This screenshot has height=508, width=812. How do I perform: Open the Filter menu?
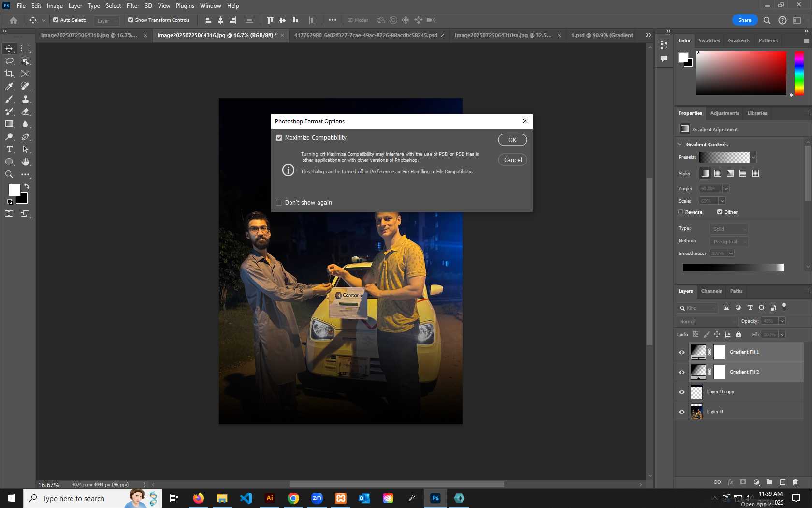pos(133,6)
